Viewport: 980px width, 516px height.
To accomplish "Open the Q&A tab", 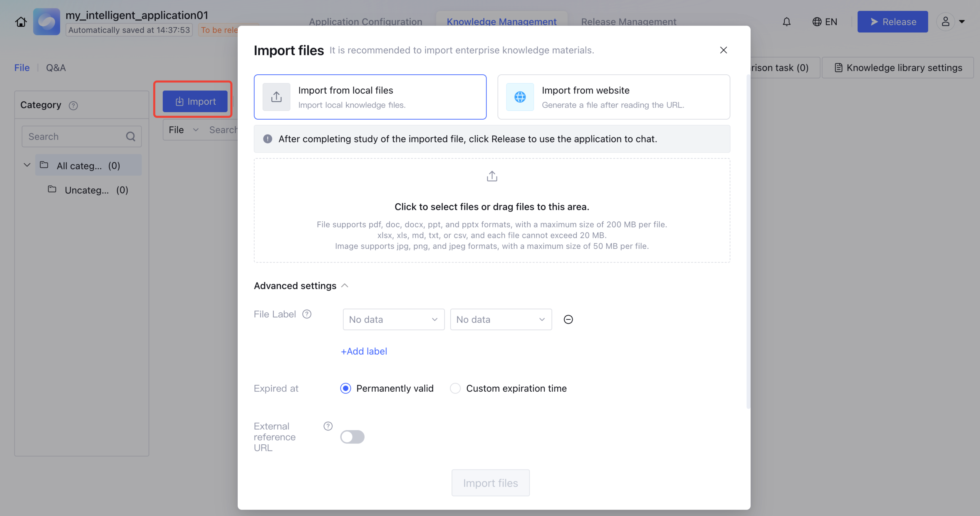I will (56, 68).
